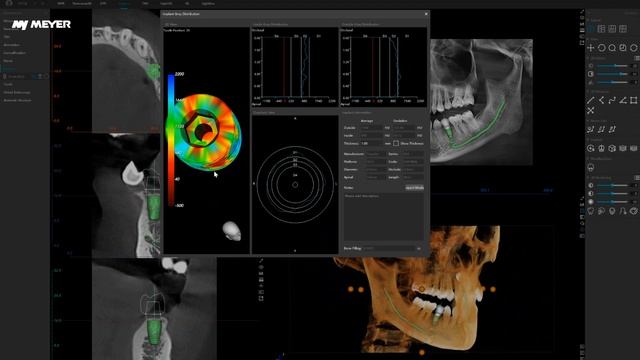Image resolution: width=640 pixels, height=360 pixels.
Task: Select the rectangle measure tool
Action: point(633,100)
